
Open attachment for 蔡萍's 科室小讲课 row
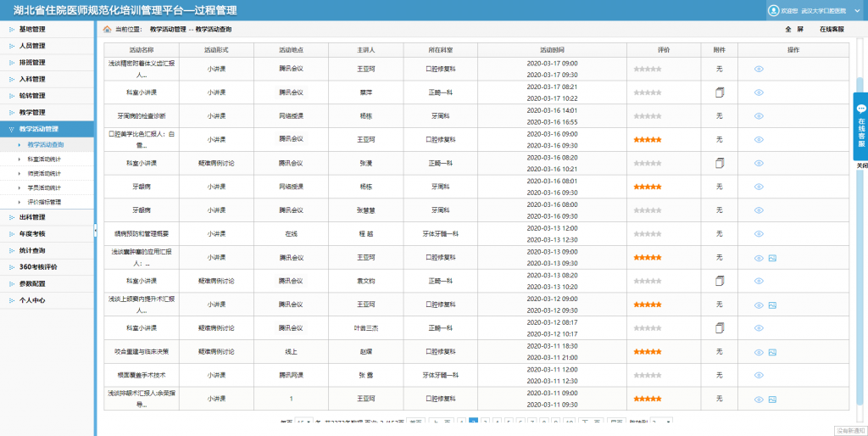719,92
